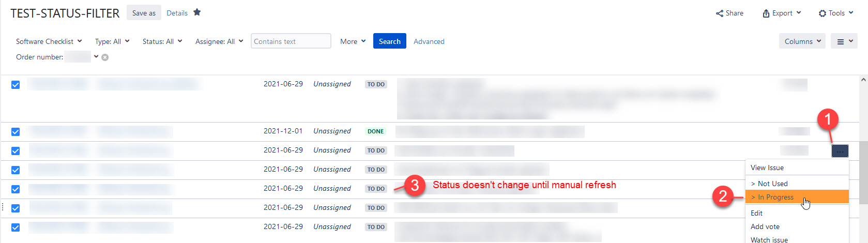
Task: Click the Contains text search field
Action: point(291,41)
